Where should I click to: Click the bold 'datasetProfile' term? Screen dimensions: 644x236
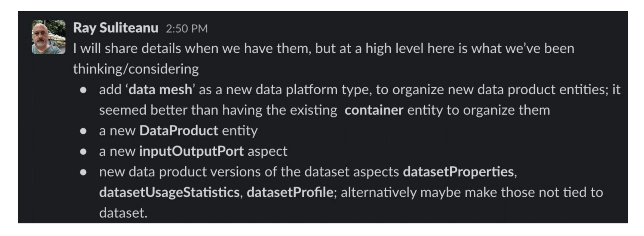pyautogui.click(x=290, y=192)
